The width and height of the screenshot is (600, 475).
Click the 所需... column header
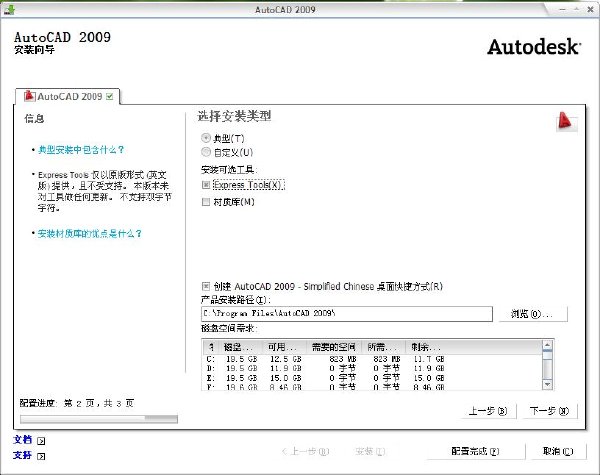click(x=383, y=347)
